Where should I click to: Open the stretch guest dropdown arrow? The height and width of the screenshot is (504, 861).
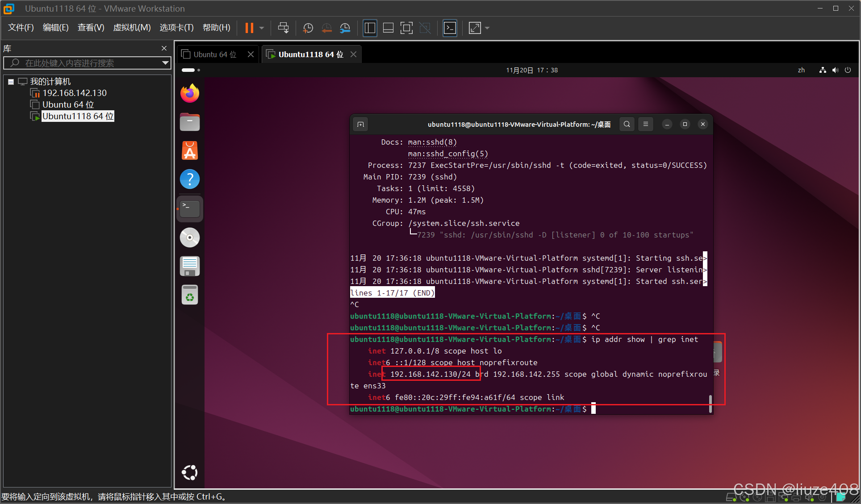(x=487, y=28)
